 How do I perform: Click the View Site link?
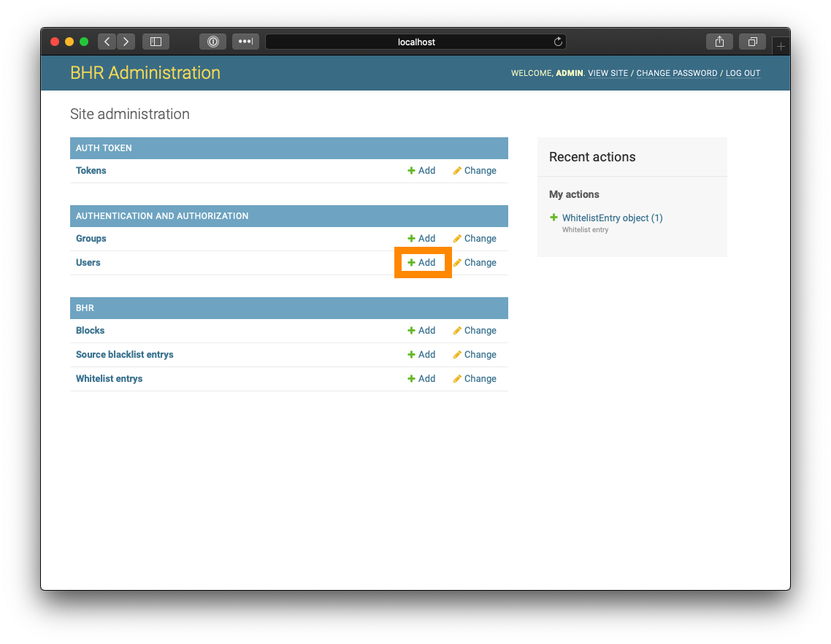coord(608,73)
